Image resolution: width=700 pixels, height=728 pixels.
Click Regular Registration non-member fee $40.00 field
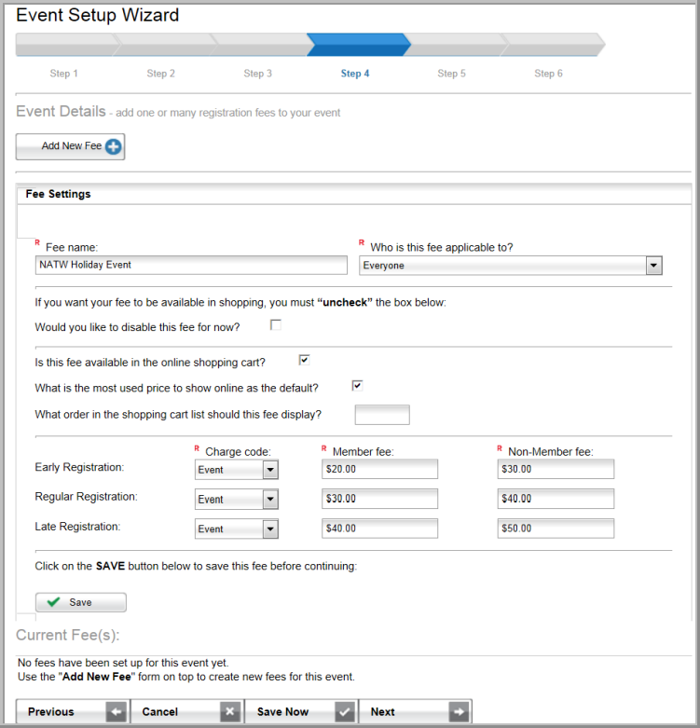pyautogui.click(x=556, y=499)
